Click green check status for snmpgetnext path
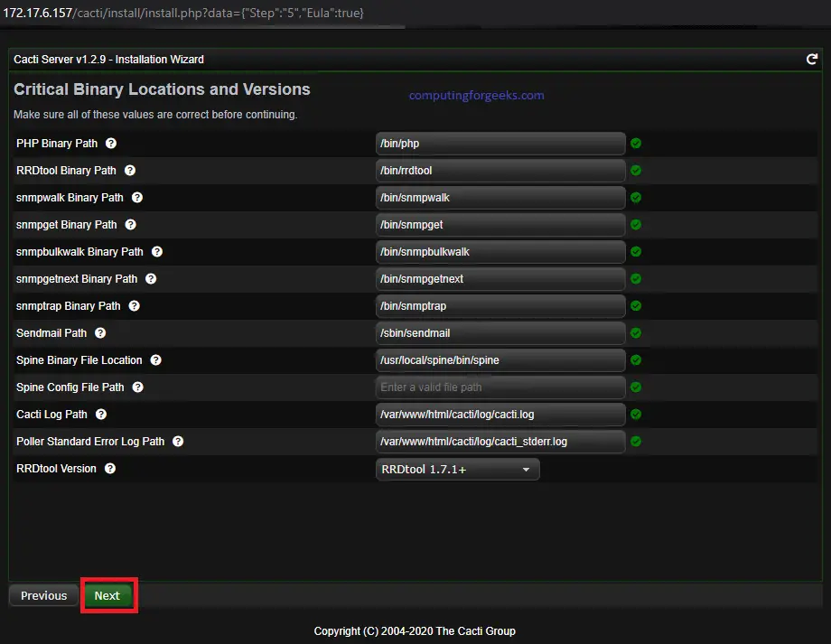This screenshot has width=831, height=644. (x=636, y=278)
